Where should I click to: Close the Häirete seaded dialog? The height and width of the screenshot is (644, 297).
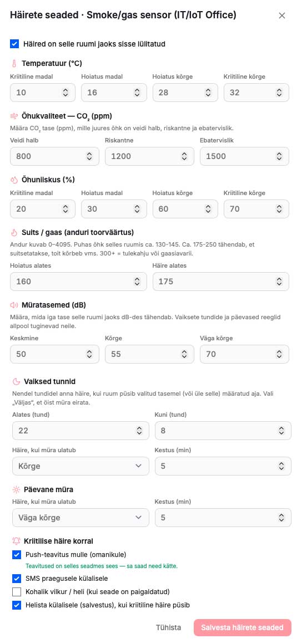pos(282,16)
